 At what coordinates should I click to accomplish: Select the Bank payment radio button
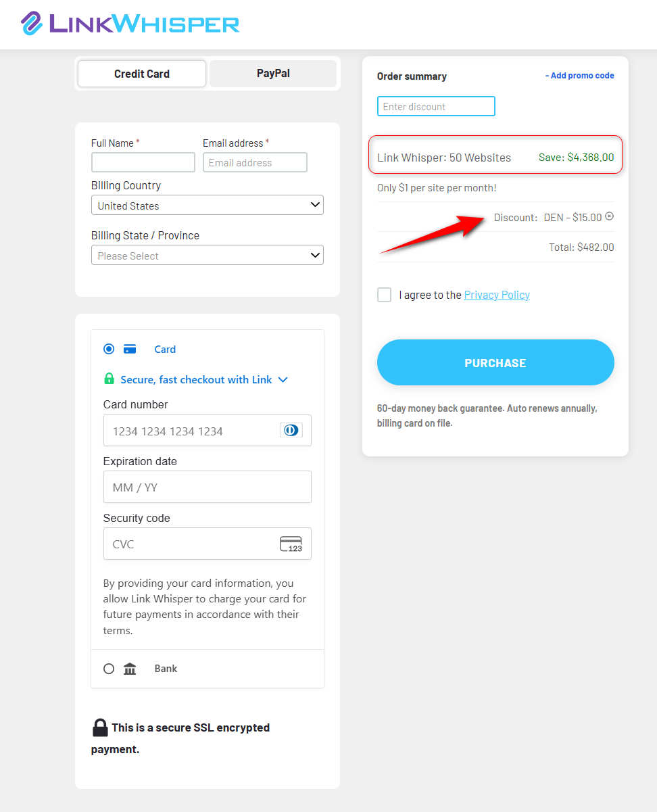(109, 668)
